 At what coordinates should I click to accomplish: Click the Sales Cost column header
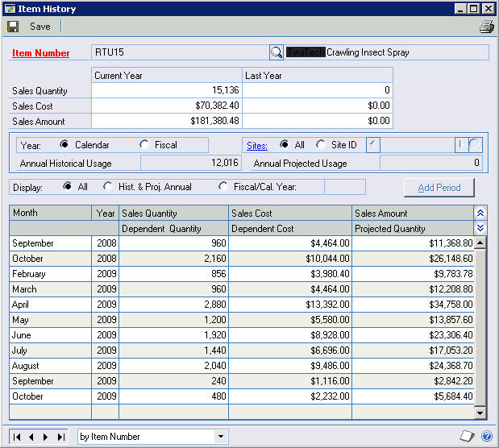pos(290,213)
